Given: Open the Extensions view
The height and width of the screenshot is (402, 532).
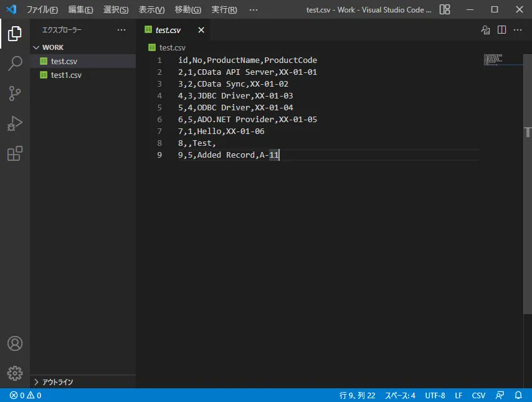Looking at the screenshot, I should click(x=15, y=153).
